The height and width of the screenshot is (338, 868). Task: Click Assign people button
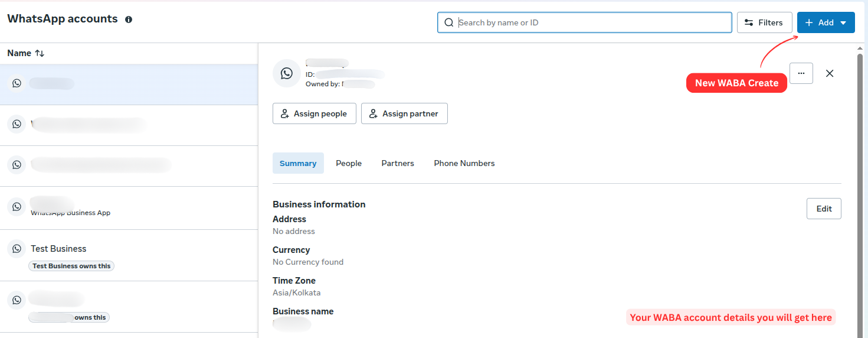click(x=314, y=113)
